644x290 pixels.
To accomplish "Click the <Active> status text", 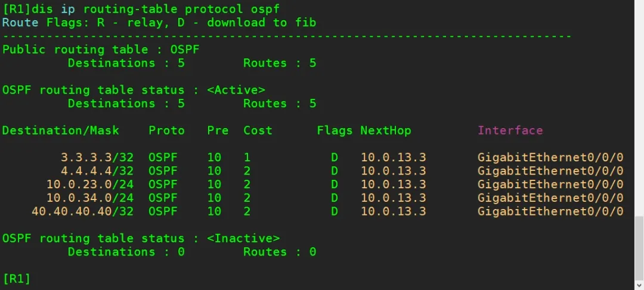I will (236, 90).
